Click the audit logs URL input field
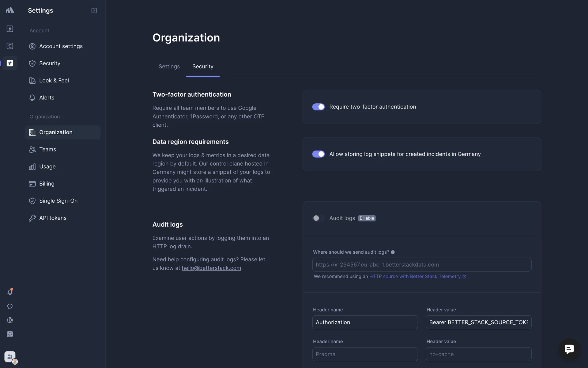This screenshot has width=588, height=368. [421, 265]
